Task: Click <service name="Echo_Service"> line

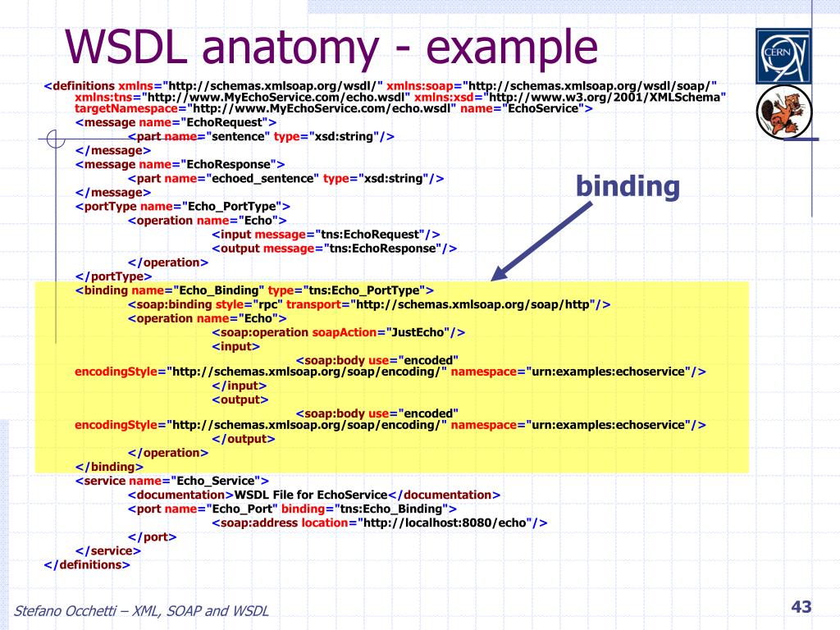Action: [172, 481]
